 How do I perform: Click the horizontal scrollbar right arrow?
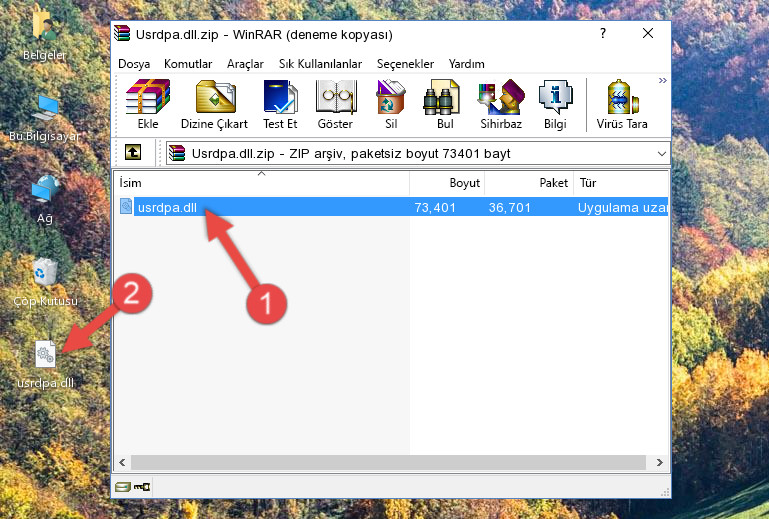tap(660, 462)
